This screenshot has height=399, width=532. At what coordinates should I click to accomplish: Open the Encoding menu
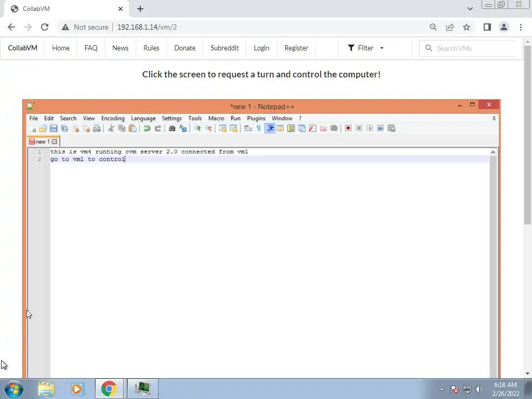(x=113, y=118)
